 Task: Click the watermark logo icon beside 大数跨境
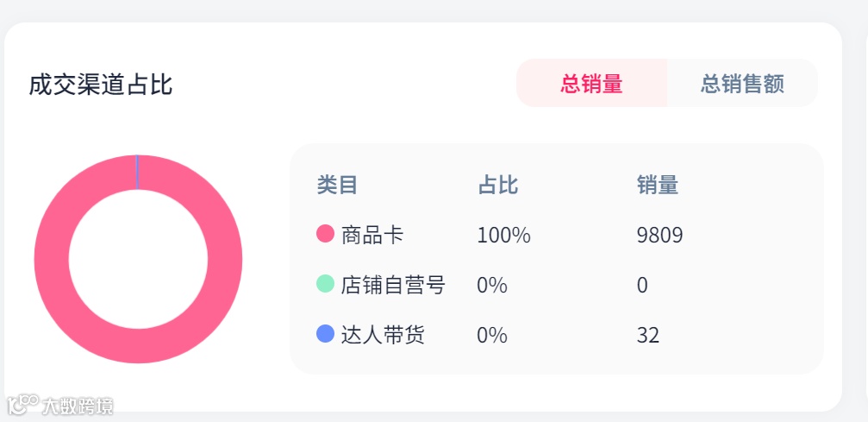23,404
